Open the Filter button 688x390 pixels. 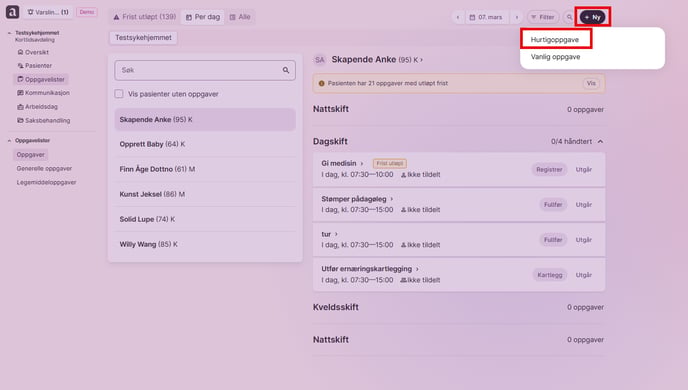(543, 17)
